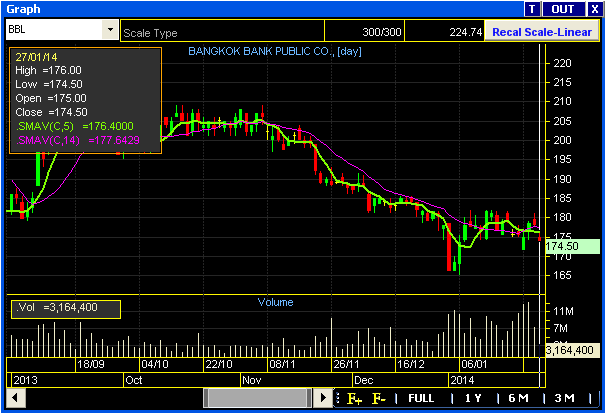Image resolution: width=606 pixels, height=414 pixels.
Task: Click the 27/01/14 date in info box
Action: pos(36,57)
